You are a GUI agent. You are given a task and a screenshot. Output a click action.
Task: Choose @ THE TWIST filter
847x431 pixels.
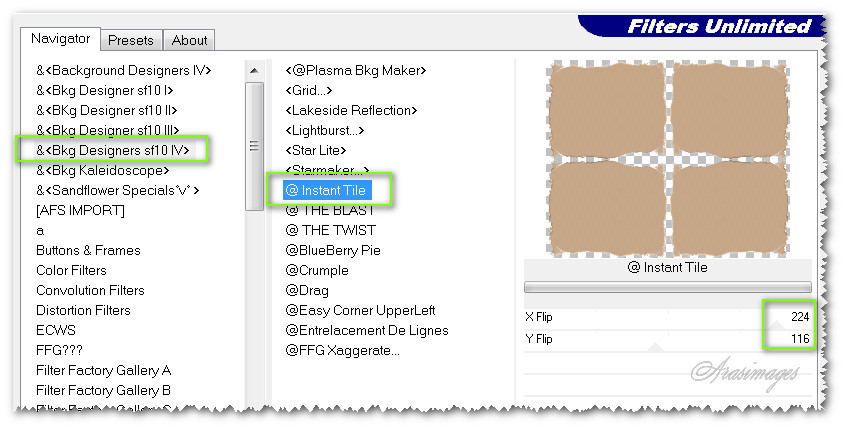pos(330,230)
